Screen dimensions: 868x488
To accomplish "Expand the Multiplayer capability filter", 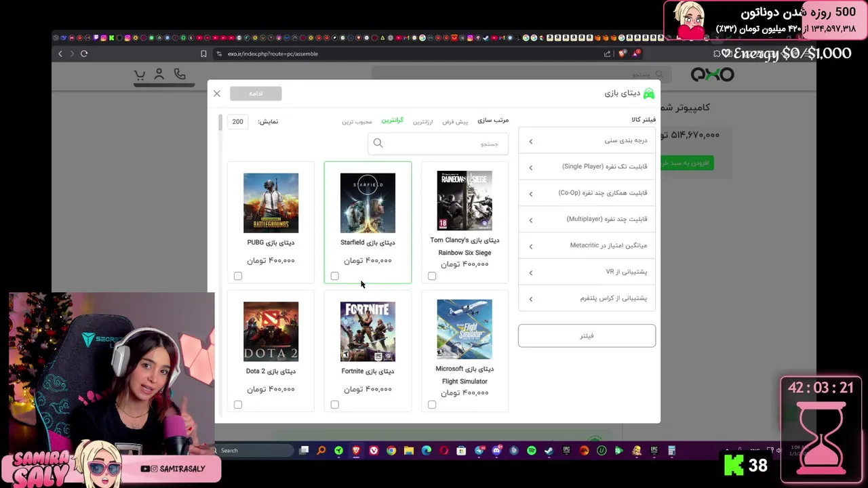I will pyautogui.click(x=587, y=220).
